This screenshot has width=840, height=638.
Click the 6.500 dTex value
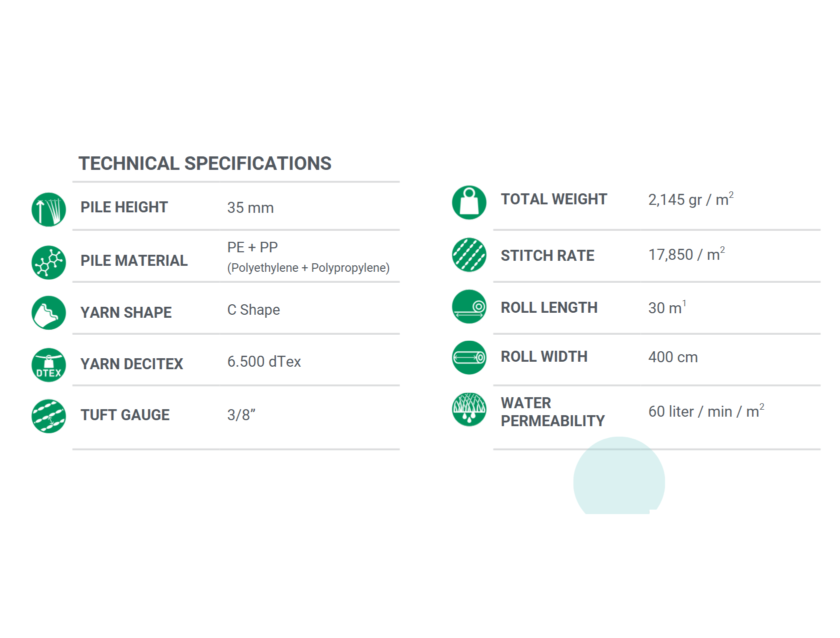coord(264,362)
